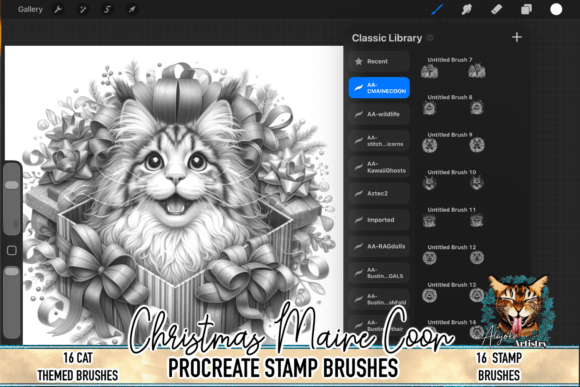Select the AA-CMAINECOON brush set
Viewport: 580px width, 387px height.
click(x=379, y=88)
